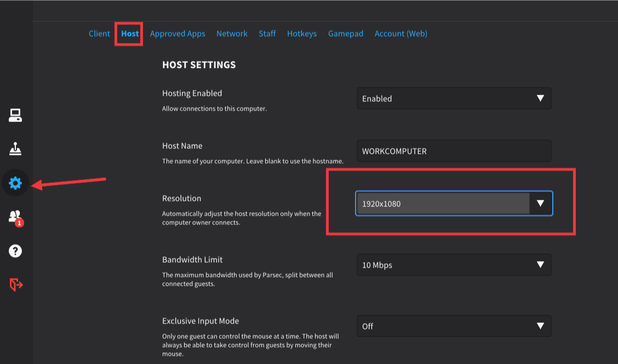
Task: Open the Resolution 1920x1080 dropdown
Action: click(x=454, y=204)
